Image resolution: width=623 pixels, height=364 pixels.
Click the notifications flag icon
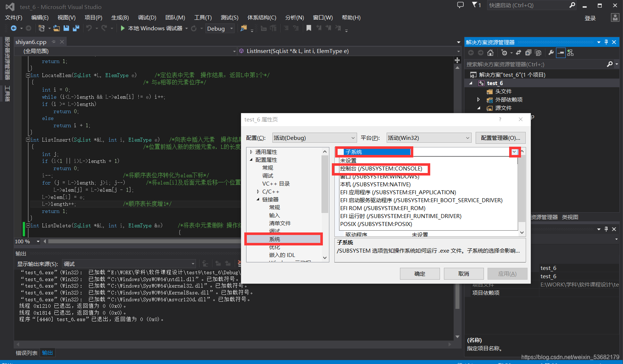[475, 5]
